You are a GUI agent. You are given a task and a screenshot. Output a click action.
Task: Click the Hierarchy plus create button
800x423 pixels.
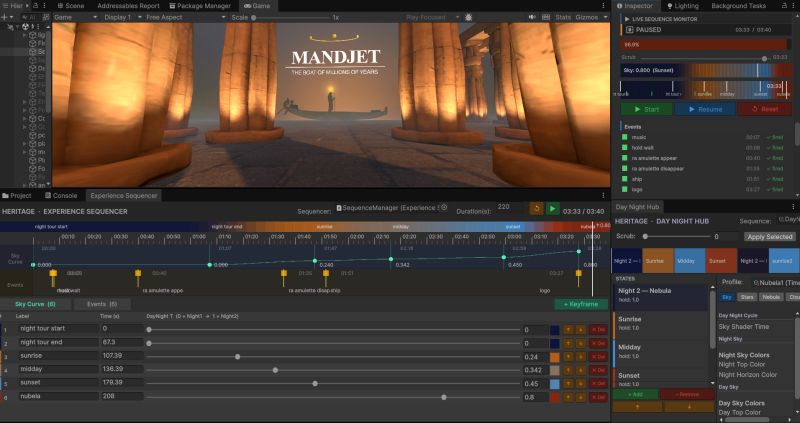pyautogui.click(x=4, y=17)
